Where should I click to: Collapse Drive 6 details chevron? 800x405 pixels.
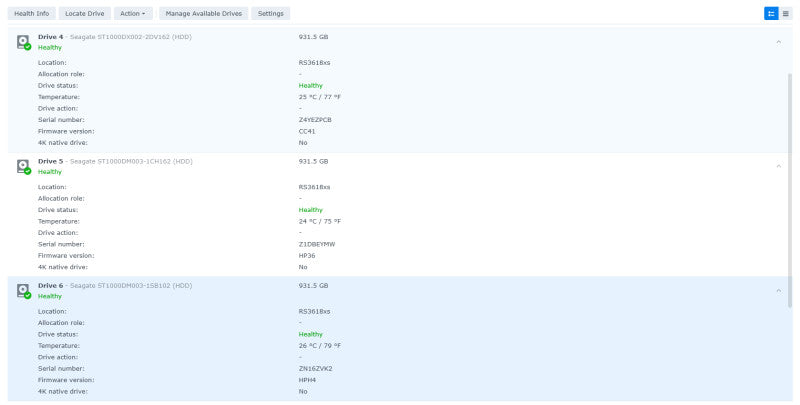[x=779, y=291]
